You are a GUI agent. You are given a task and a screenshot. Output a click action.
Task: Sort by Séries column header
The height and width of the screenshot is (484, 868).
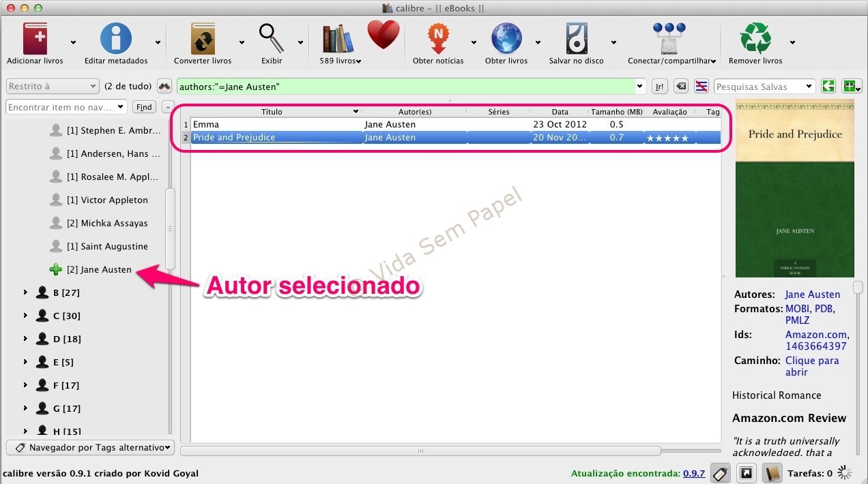click(499, 112)
